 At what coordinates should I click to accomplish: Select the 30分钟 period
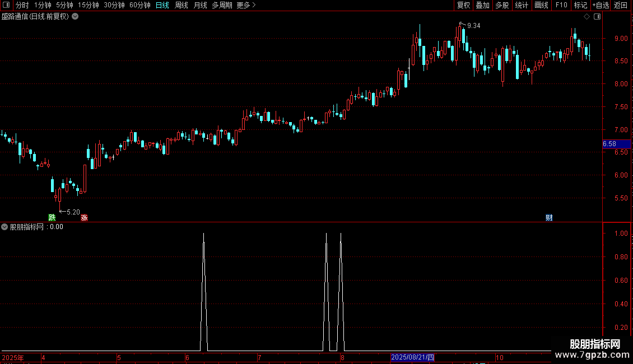tap(114, 5)
